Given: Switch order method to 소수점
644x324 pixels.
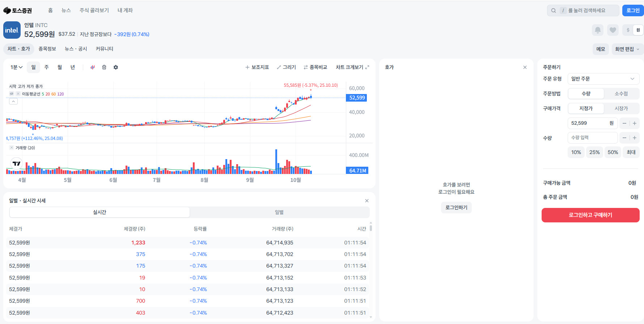Looking at the screenshot, I should pyautogui.click(x=621, y=94).
